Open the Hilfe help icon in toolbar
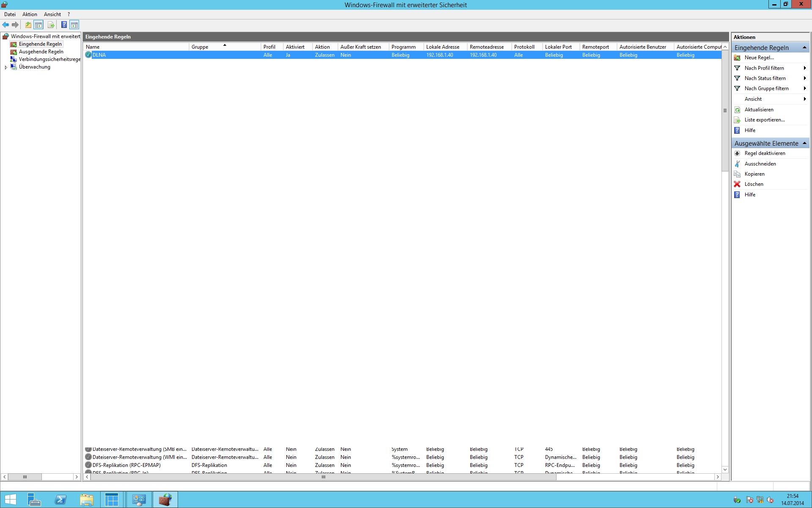The height and width of the screenshot is (508, 812). [64, 25]
